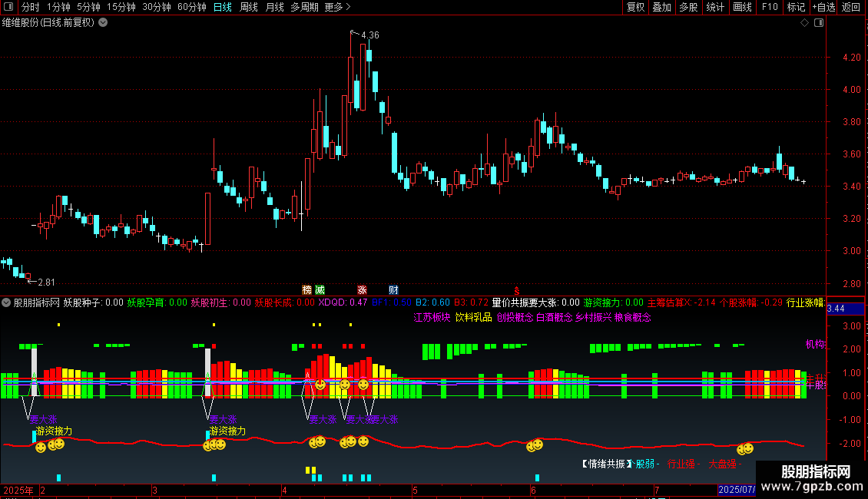Image resolution: width=868 pixels, height=499 pixels.
Task: Click the 妖股种子 indicator value
Action: (93, 302)
